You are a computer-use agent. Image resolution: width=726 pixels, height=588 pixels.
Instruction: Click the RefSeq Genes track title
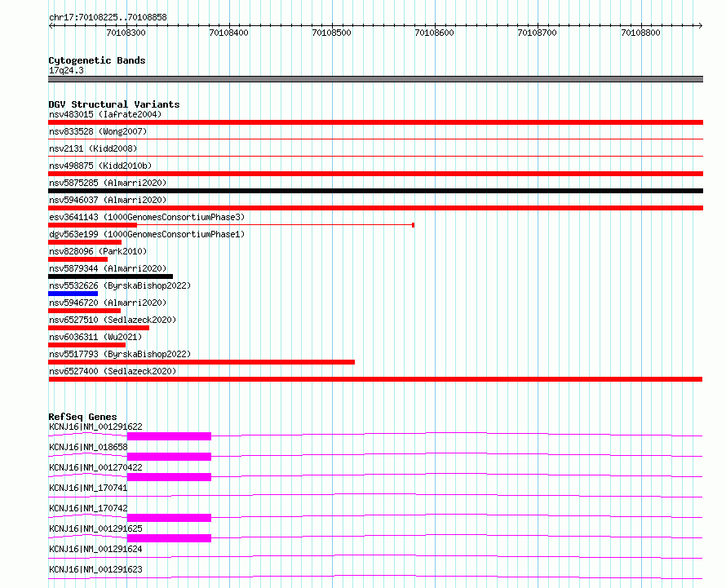[82, 417]
